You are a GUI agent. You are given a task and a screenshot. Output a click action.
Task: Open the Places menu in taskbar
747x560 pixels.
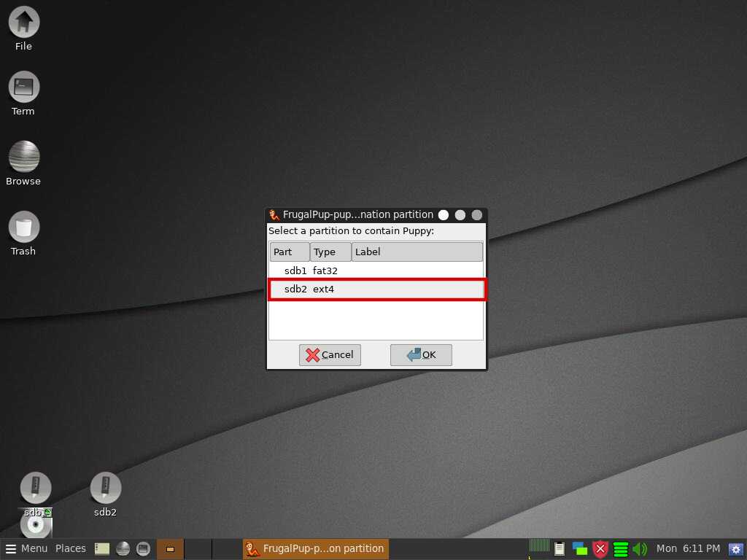71,548
